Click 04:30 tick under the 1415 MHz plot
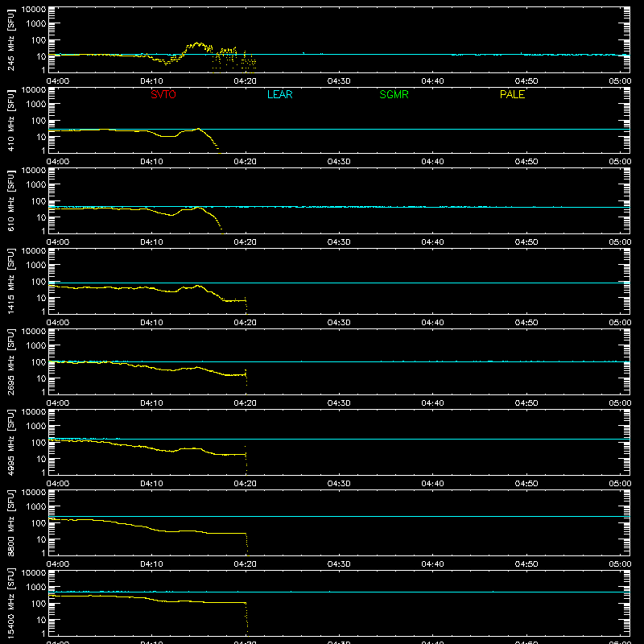This screenshot has height=644, width=644. pyautogui.click(x=339, y=323)
